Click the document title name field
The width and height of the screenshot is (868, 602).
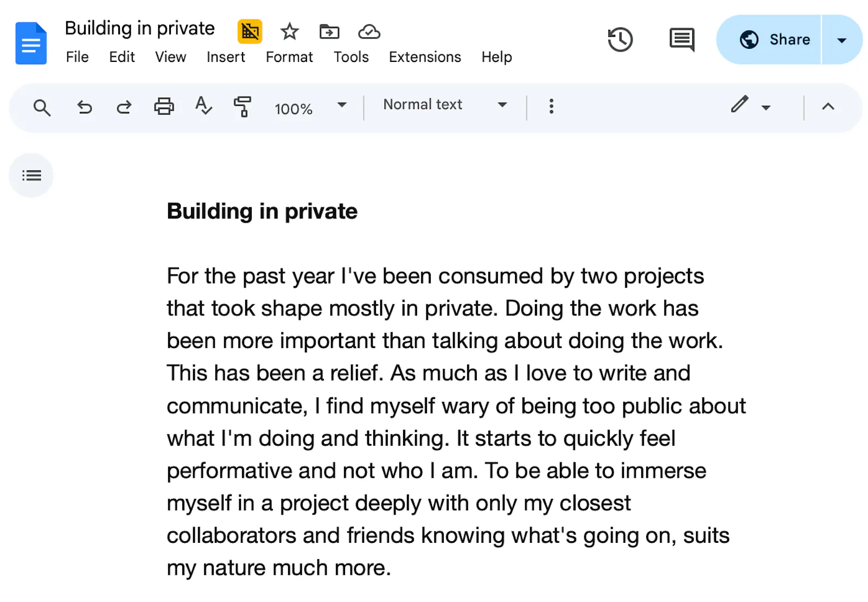[140, 28]
